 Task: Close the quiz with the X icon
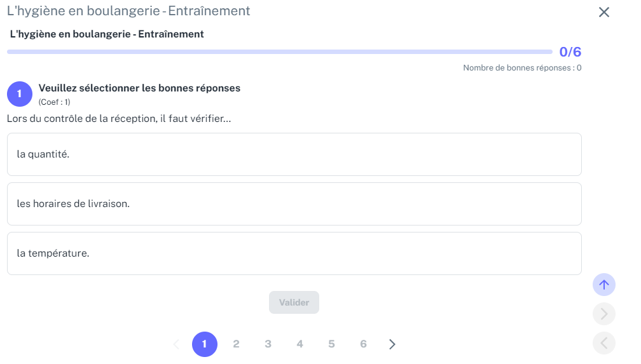604,12
